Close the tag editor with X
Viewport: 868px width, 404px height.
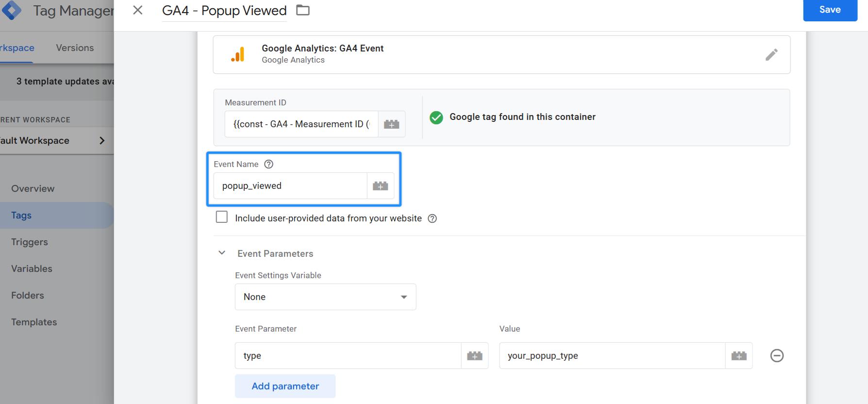point(138,10)
